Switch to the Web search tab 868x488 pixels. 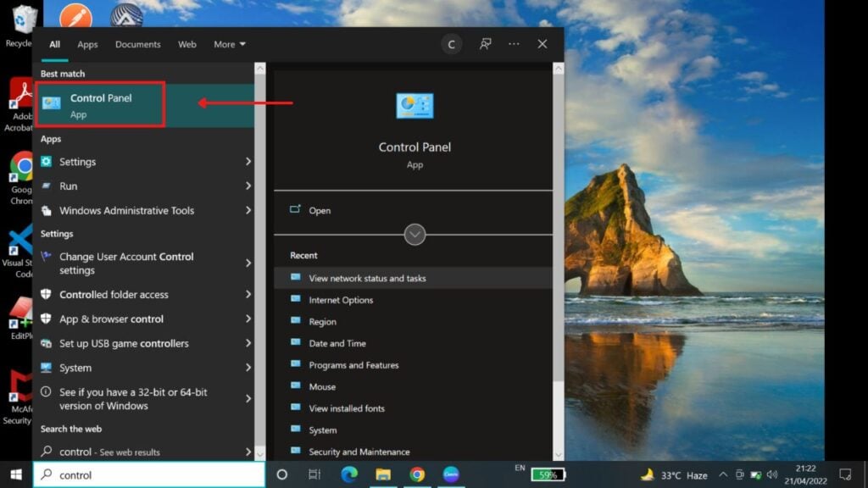point(187,44)
